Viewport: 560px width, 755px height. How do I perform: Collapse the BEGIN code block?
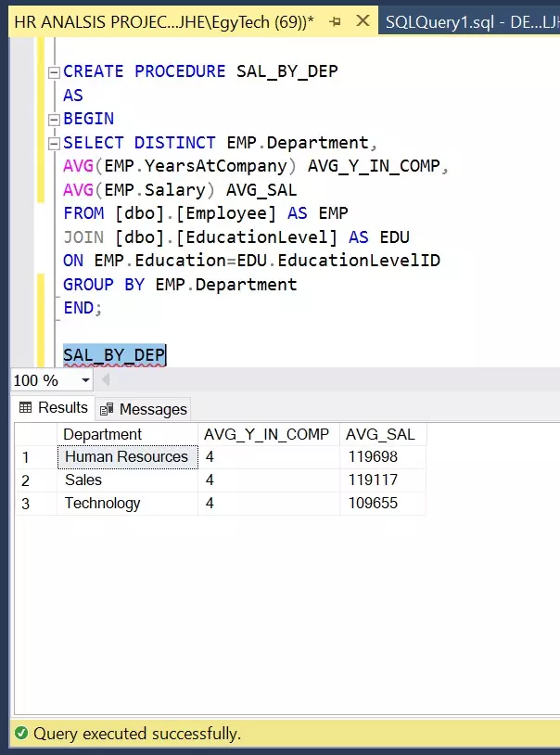55,119
